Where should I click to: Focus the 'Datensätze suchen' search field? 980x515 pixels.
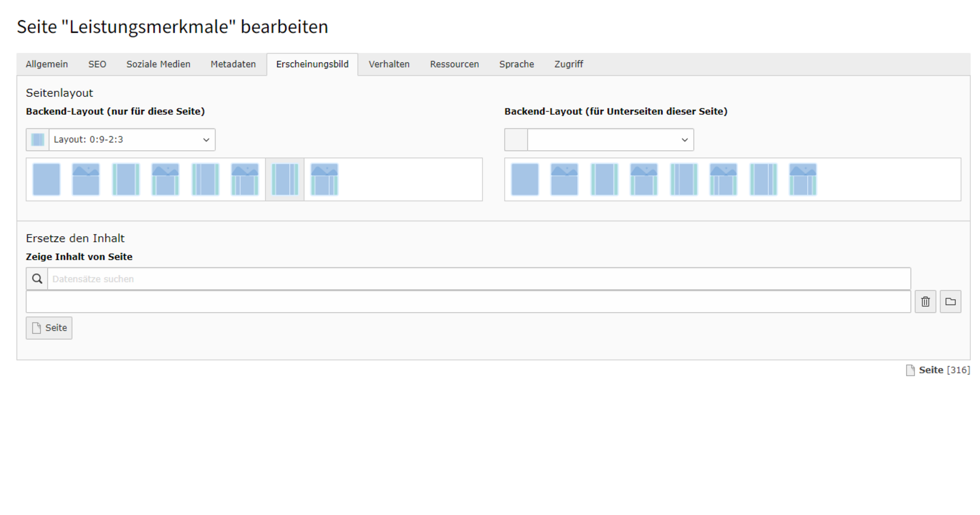[x=479, y=279]
